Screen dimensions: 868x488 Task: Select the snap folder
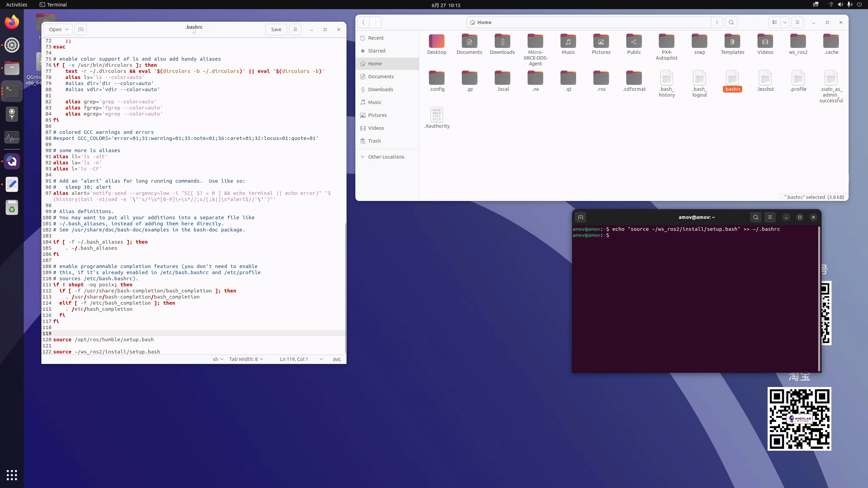click(699, 44)
